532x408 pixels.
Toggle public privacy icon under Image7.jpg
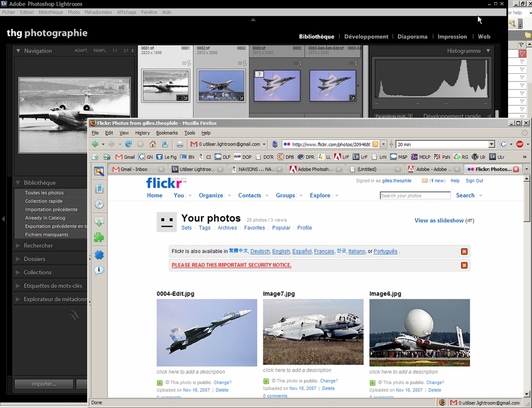pyautogui.click(x=267, y=381)
